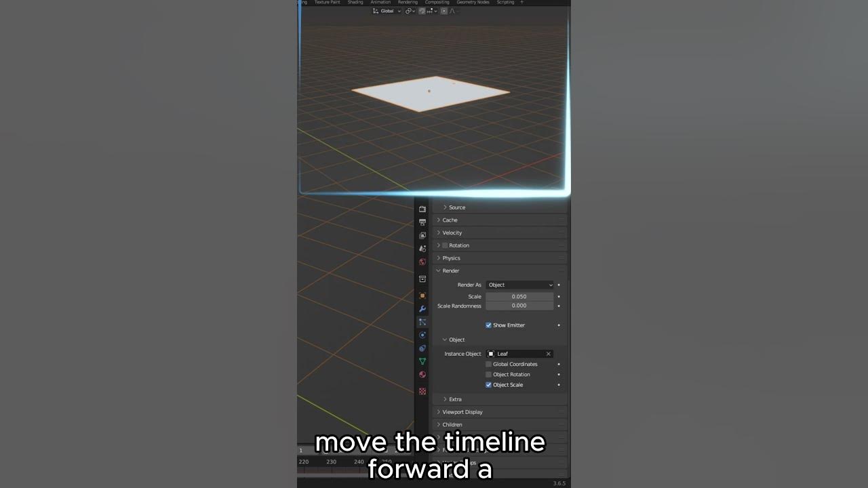
Task: Click animate dot beside Global Coordinates
Action: coord(559,364)
